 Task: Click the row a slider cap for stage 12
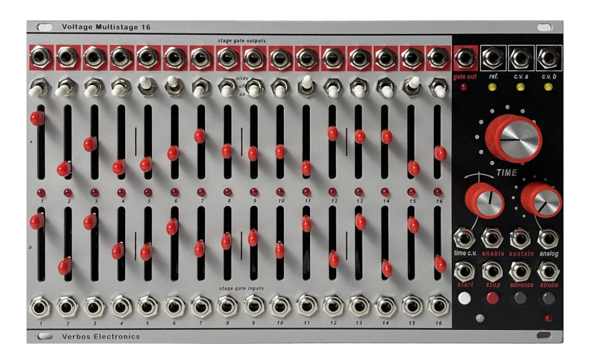(332, 134)
